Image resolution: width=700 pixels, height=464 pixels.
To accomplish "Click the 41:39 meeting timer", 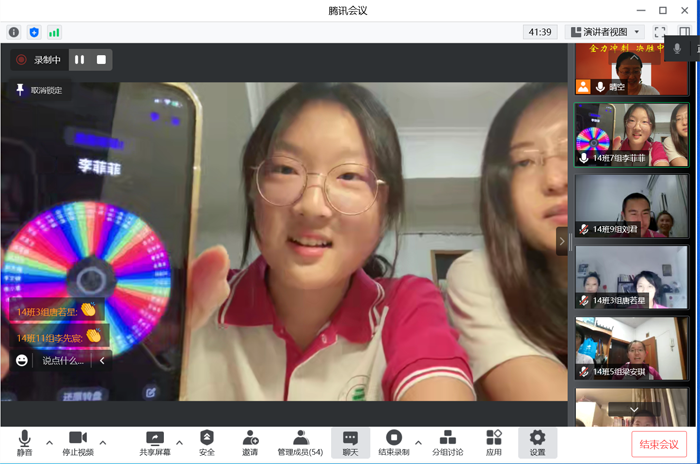I will pos(540,32).
